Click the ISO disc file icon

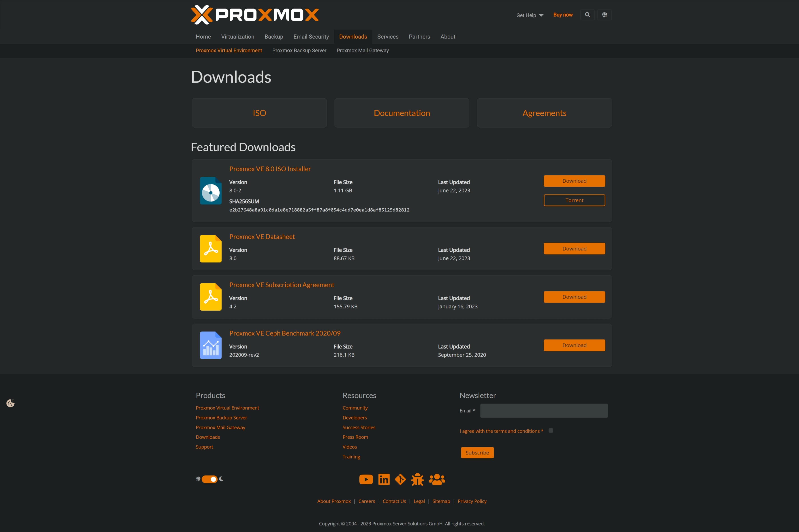pos(211,191)
